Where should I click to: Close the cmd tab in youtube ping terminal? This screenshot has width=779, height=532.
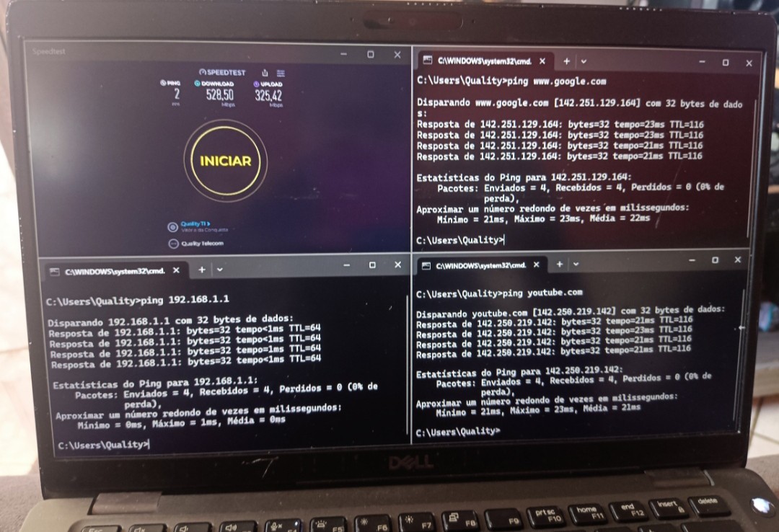(536, 265)
